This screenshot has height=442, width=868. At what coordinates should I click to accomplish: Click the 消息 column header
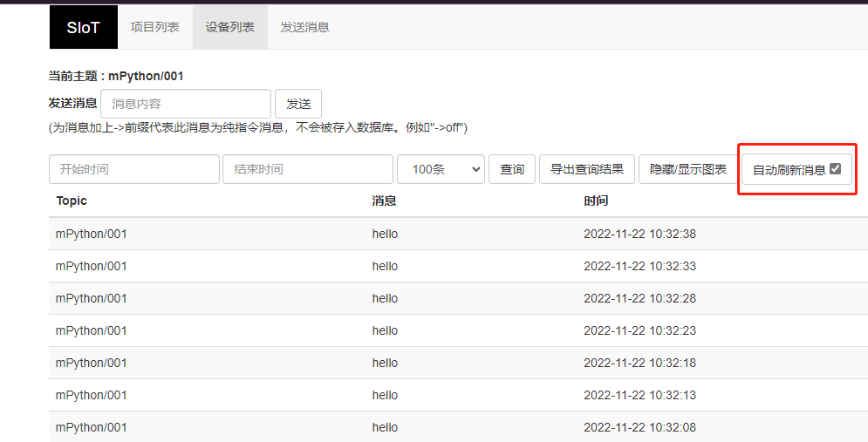click(x=384, y=201)
